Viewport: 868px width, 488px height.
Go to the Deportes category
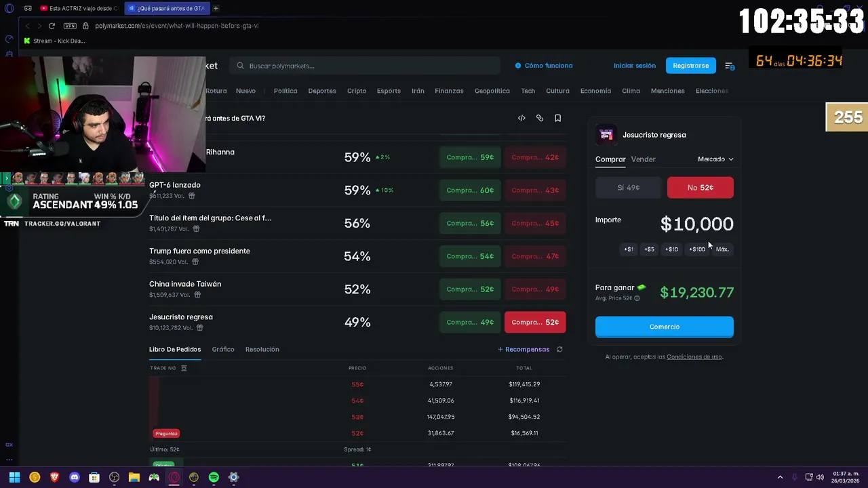click(322, 91)
